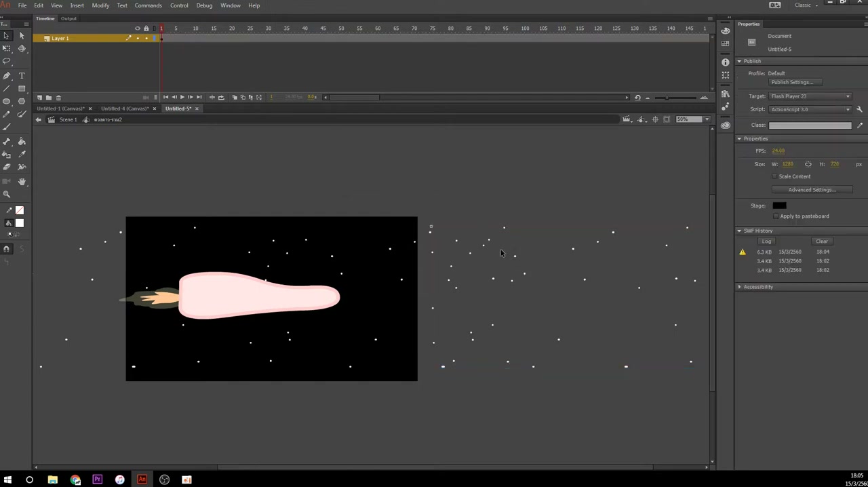Click the SWF History Log button
The width and height of the screenshot is (868, 487).
click(x=766, y=241)
